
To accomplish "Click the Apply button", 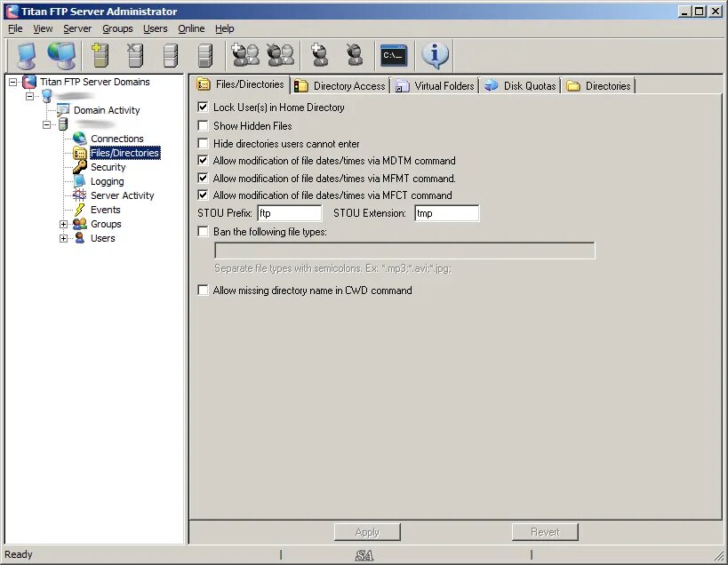I will pyautogui.click(x=367, y=532).
